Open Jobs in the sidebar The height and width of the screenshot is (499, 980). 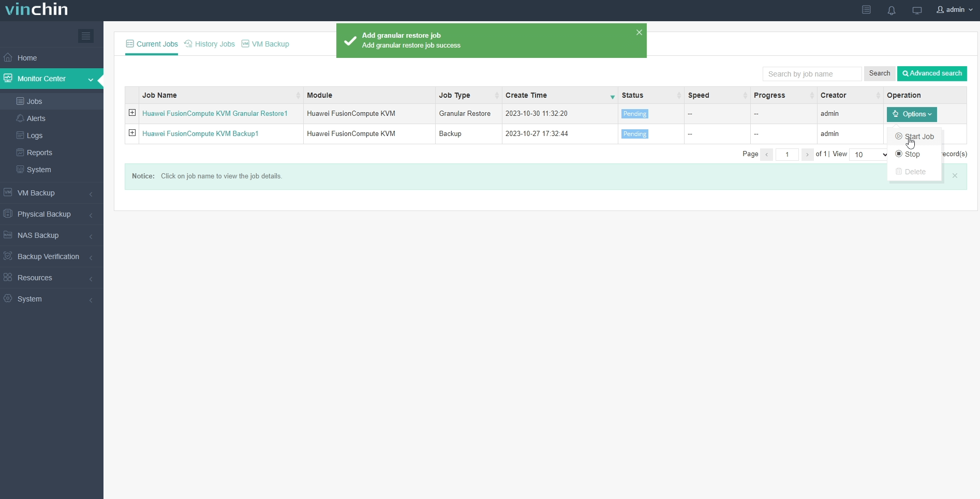(52, 101)
